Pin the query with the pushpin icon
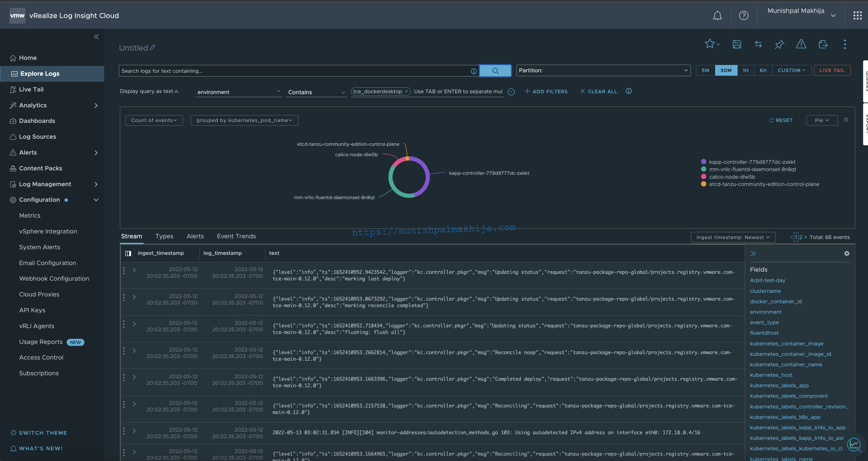This screenshot has width=868, height=461. pyautogui.click(x=779, y=44)
